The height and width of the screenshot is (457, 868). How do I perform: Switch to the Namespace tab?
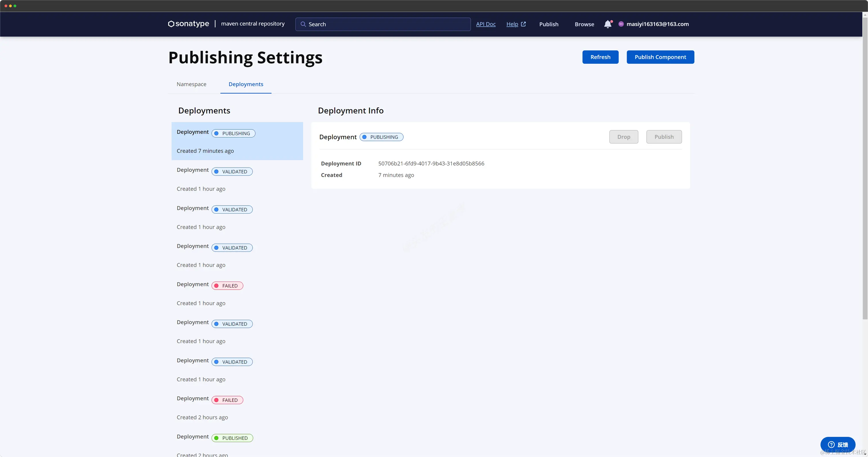point(191,84)
